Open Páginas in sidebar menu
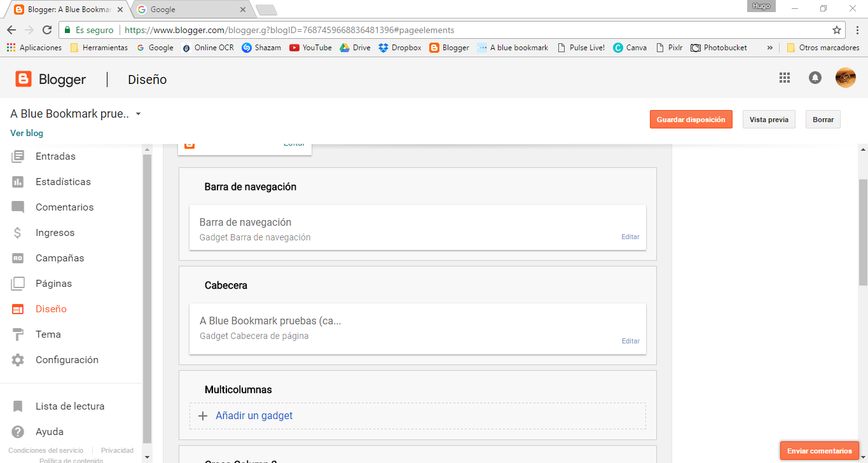The image size is (868, 463). click(53, 284)
